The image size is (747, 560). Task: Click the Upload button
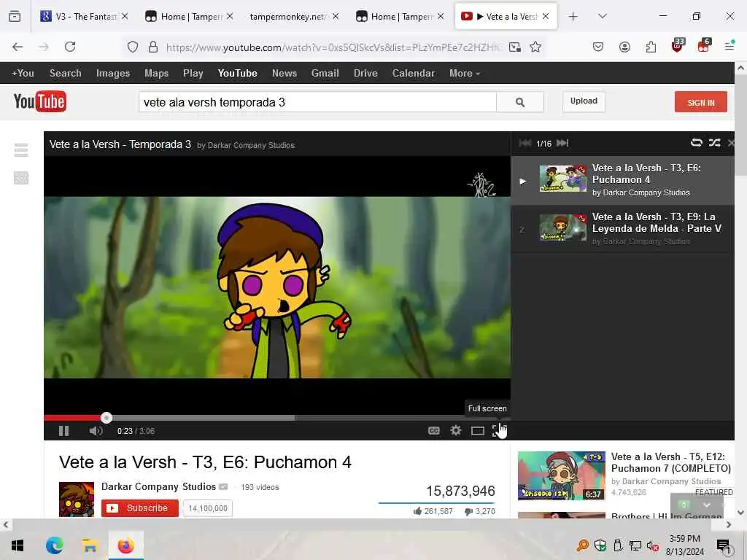[584, 101]
